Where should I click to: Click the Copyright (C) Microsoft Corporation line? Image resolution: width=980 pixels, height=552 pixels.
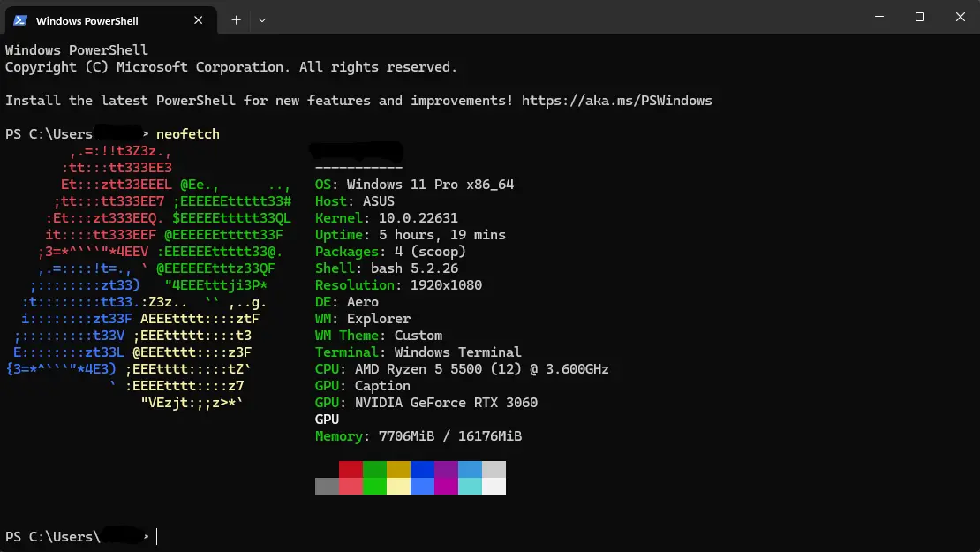coord(231,67)
